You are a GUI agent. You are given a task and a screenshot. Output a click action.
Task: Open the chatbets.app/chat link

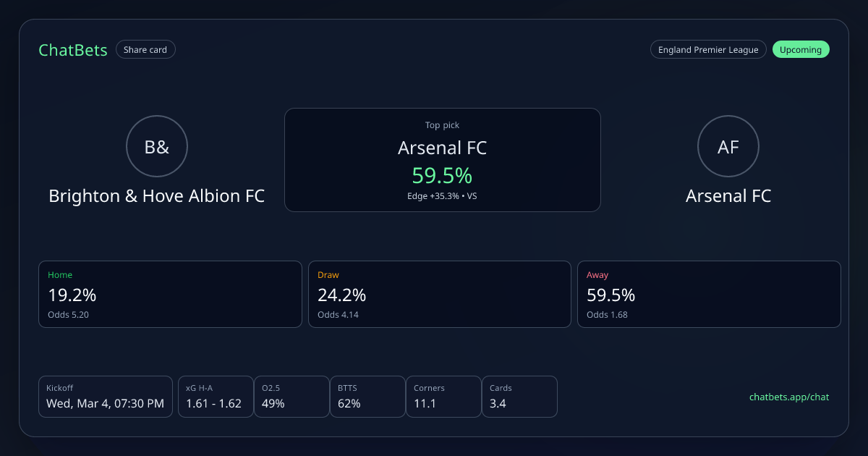pyautogui.click(x=788, y=397)
